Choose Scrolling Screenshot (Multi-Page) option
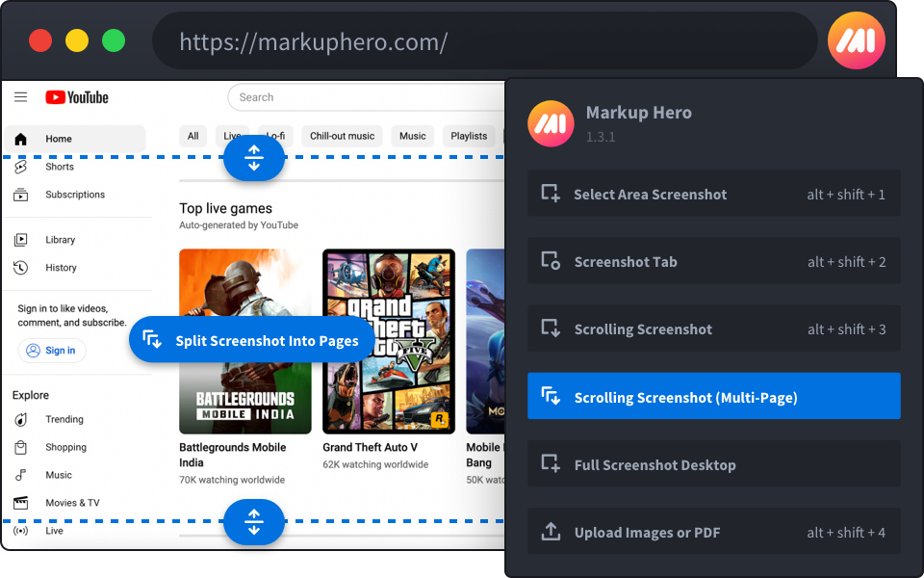This screenshot has height=578, width=924. click(713, 396)
